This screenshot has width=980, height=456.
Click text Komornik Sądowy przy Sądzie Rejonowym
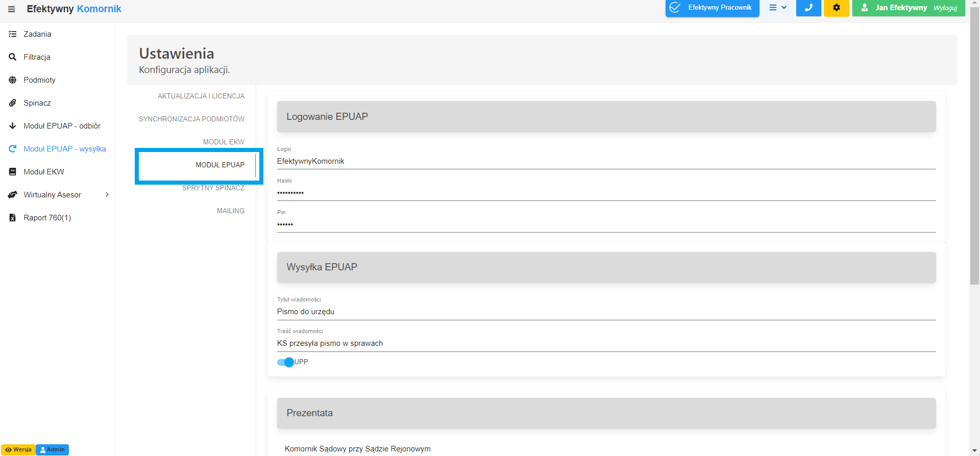357,449
